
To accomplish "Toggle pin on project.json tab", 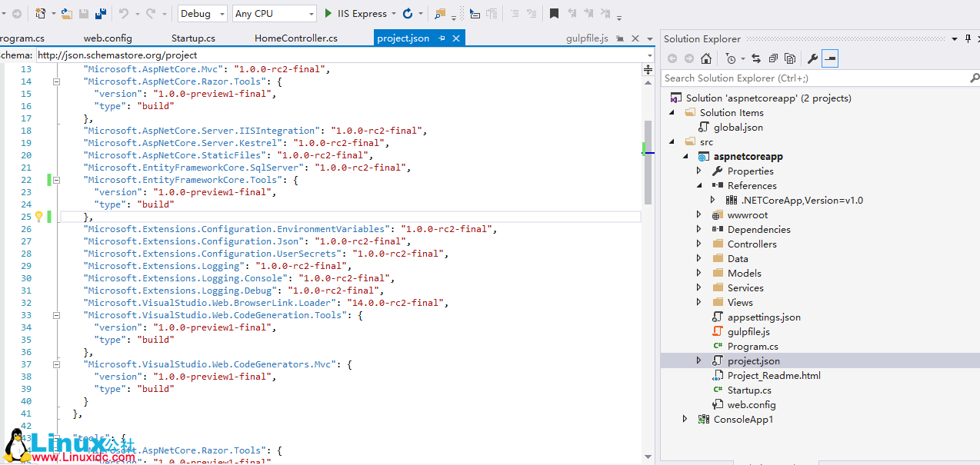I will point(441,38).
